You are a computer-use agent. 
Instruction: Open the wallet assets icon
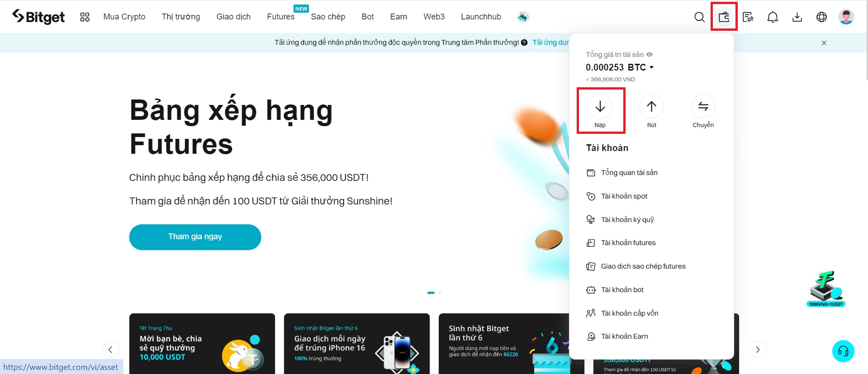tap(724, 17)
